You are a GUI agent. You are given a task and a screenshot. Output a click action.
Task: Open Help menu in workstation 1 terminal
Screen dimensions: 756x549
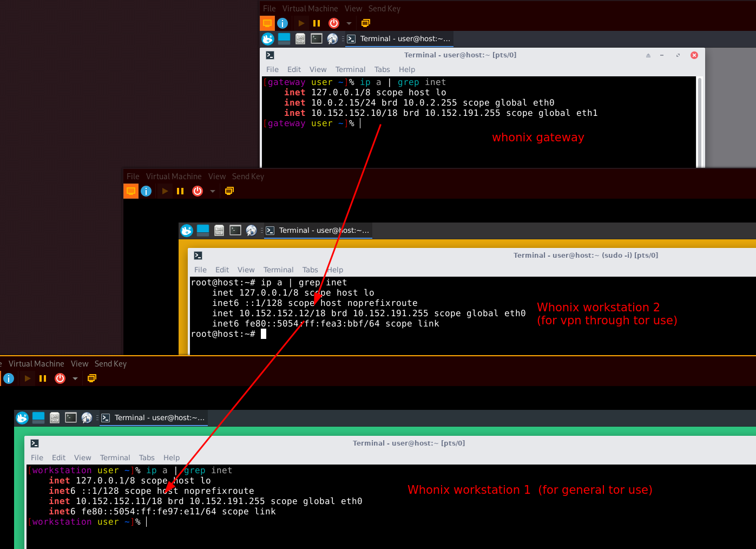(172, 457)
